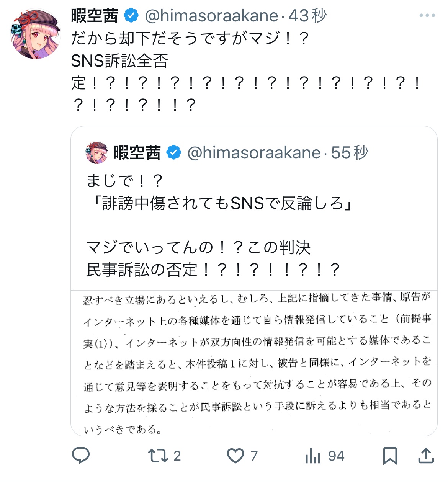
Task: Click the reply speech bubble icon
Action: point(81,456)
